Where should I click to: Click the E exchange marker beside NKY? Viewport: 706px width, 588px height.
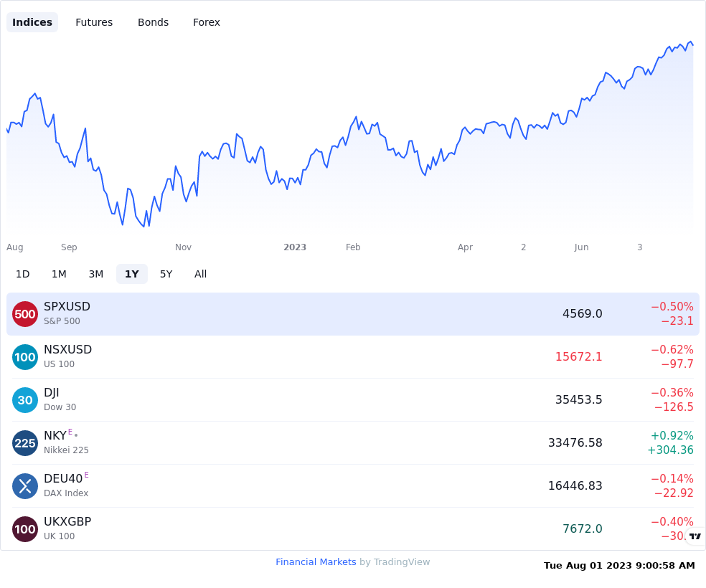[70, 432]
